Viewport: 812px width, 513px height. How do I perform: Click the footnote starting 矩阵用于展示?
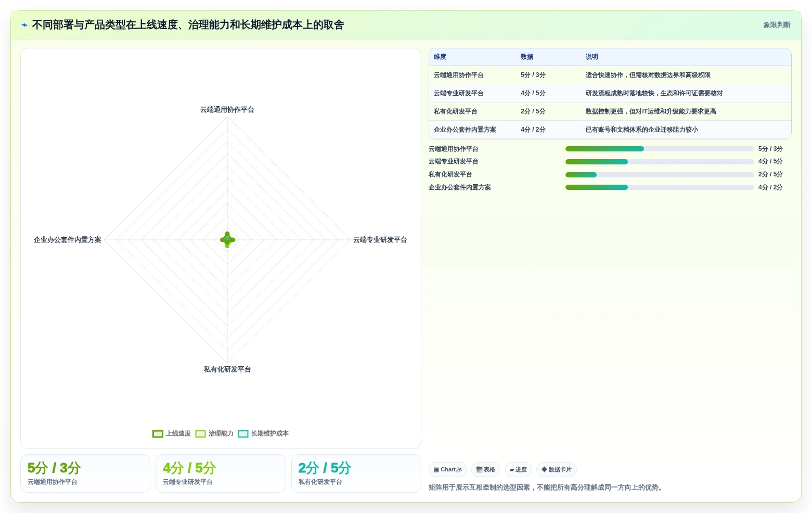pos(547,488)
